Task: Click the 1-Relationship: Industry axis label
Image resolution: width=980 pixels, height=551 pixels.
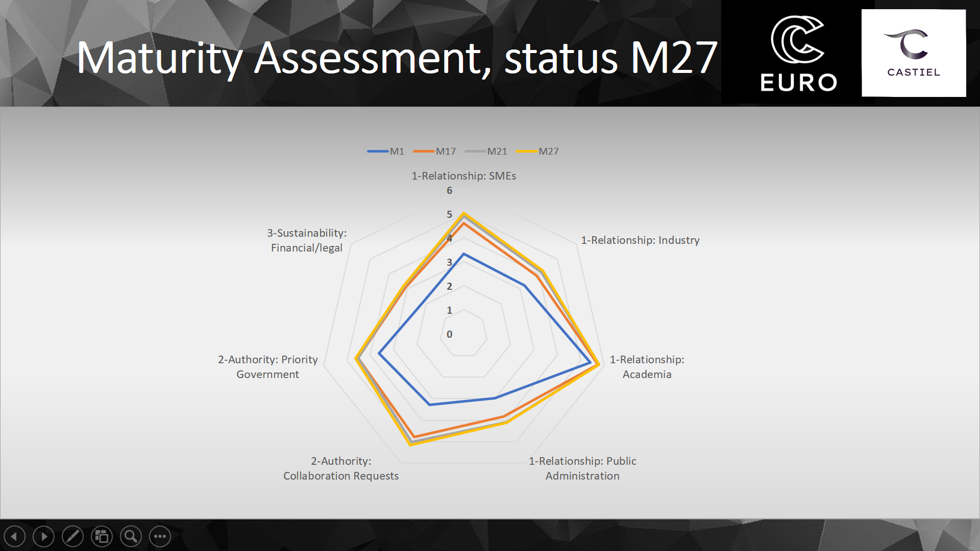Action: [x=640, y=240]
